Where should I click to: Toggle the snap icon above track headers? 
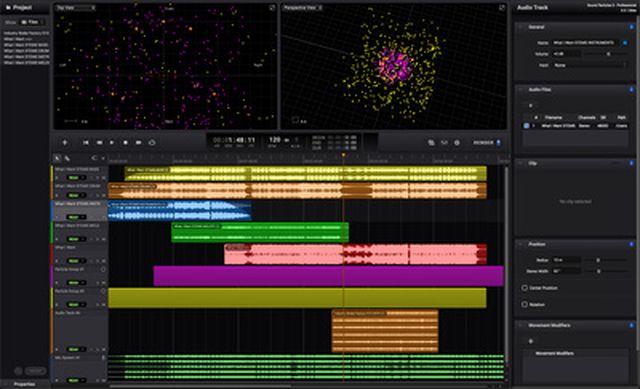94,158
